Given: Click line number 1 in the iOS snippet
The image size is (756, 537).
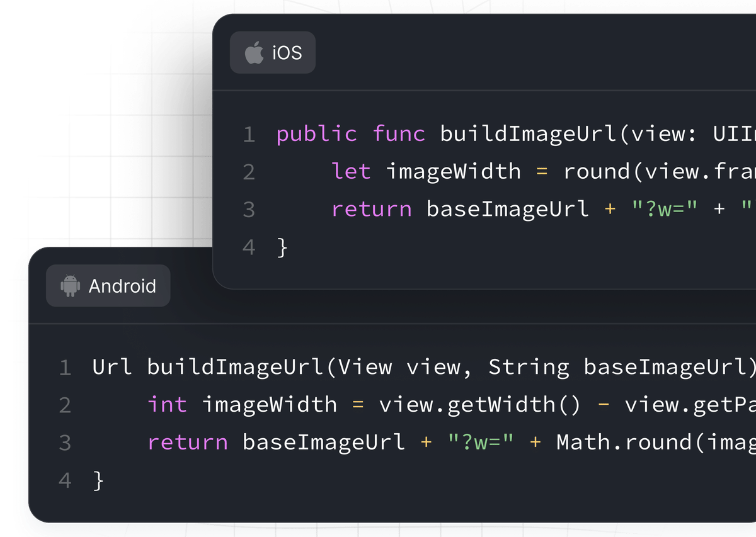Looking at the screenshot, I should coord(249,134).
